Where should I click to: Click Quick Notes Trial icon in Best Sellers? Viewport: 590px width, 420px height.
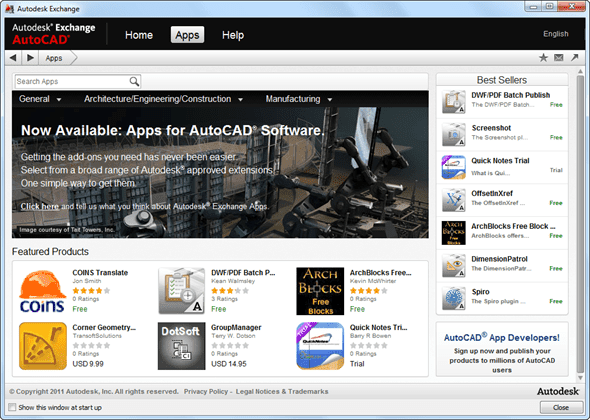tap(453, 167)
